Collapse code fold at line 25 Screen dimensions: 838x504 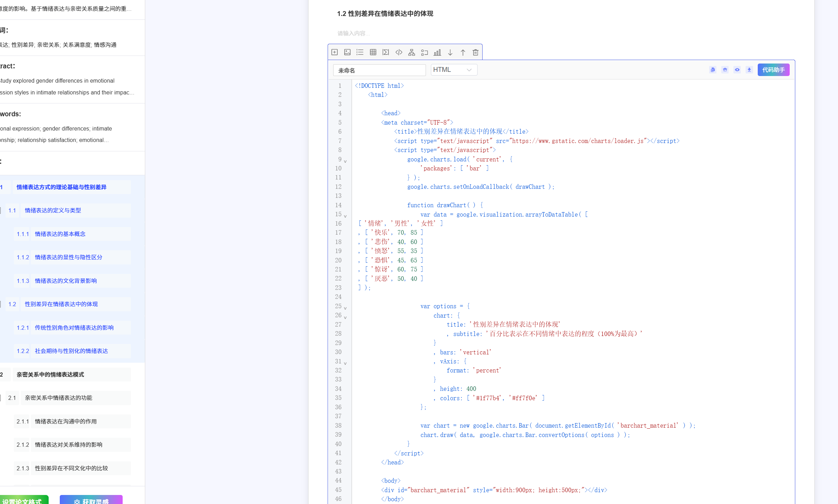click(x=345, y=308)
